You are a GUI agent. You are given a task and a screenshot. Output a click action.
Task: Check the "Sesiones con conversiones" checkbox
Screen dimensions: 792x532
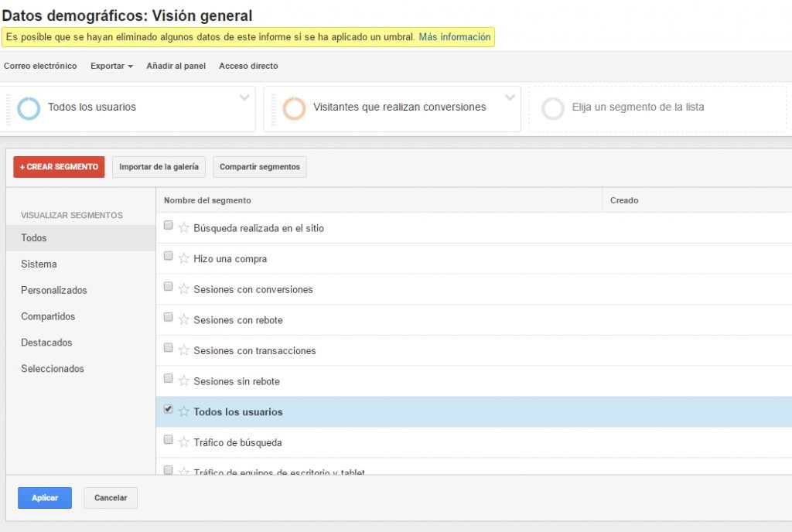pyautogui.click(x=168, y=286)
